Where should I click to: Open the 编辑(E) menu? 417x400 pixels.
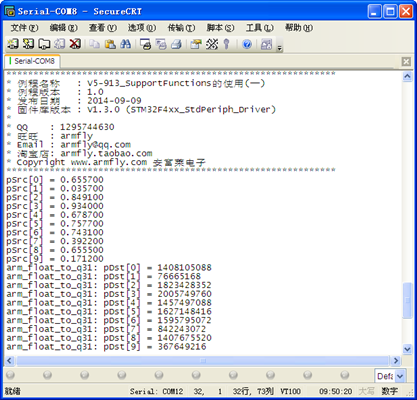pos(63,28)
